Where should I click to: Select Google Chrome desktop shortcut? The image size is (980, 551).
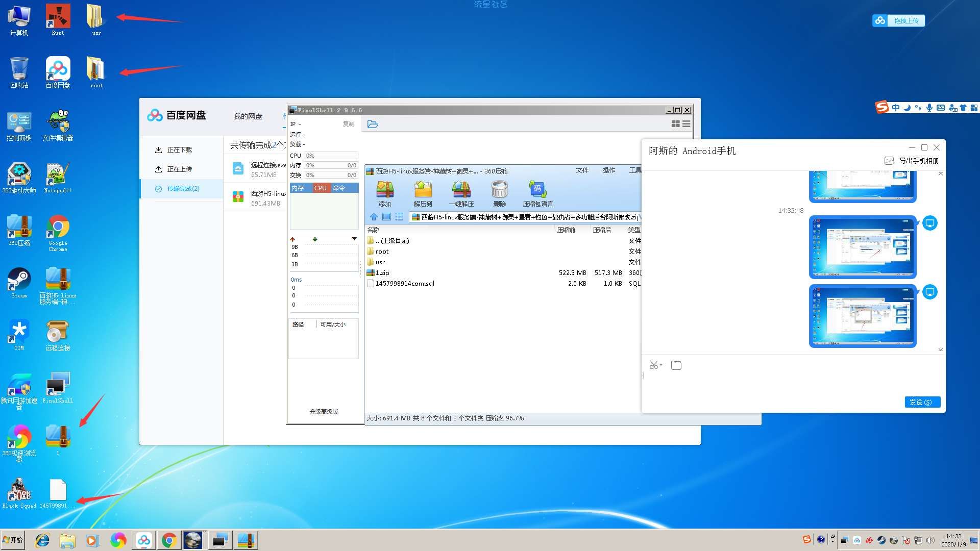coord(58,233)
